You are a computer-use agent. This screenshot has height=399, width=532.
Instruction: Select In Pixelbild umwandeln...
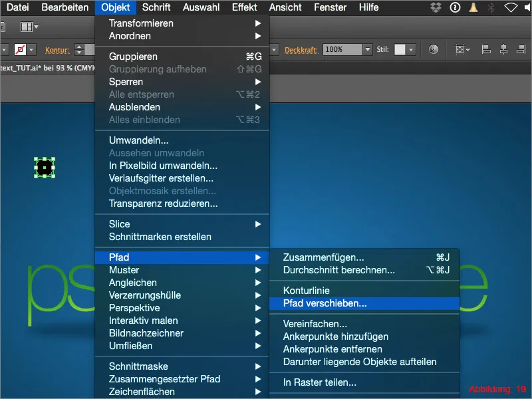pos(182,166)
